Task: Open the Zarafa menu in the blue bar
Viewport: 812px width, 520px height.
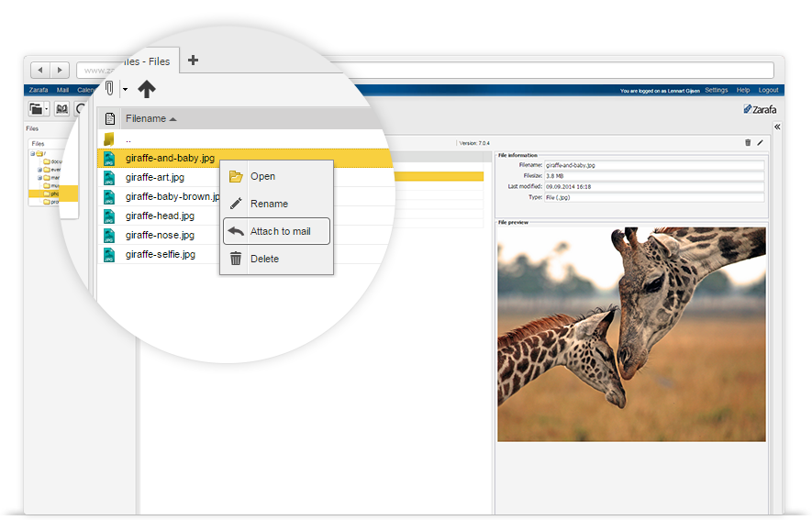Action: coord(39,90)
